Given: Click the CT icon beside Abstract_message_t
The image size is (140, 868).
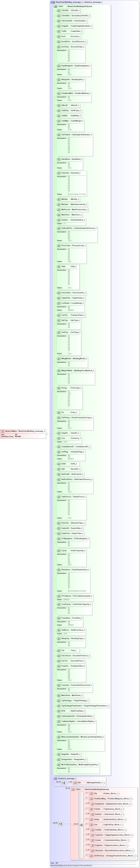Looking at the screenshot, I should (x=55, y=779).
